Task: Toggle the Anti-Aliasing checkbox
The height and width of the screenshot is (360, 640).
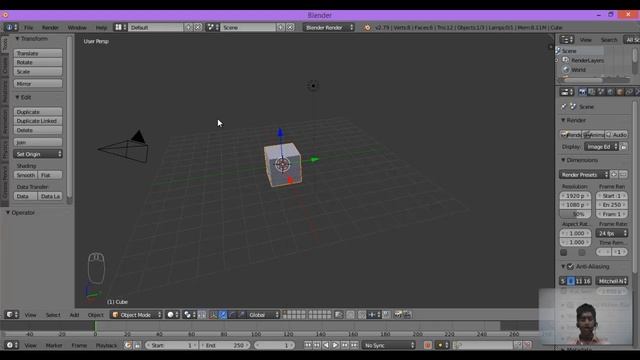Action: (570, 267)
